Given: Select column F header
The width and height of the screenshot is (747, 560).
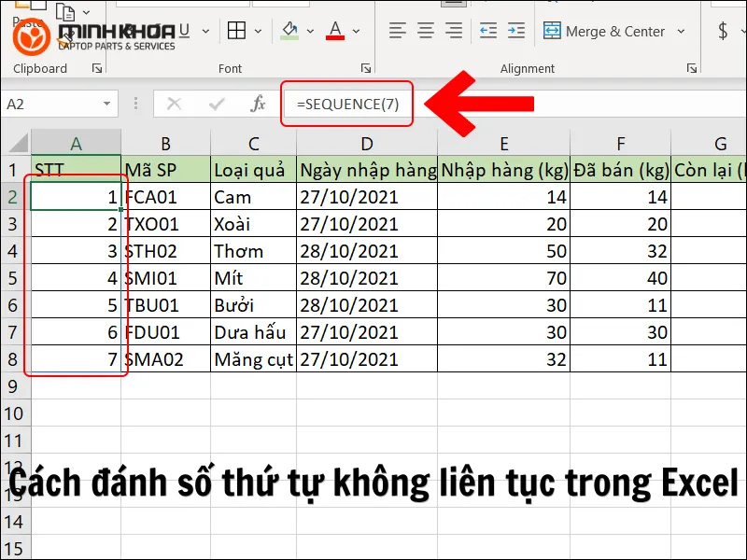Looking at the screenshot, I should point(621,143).
